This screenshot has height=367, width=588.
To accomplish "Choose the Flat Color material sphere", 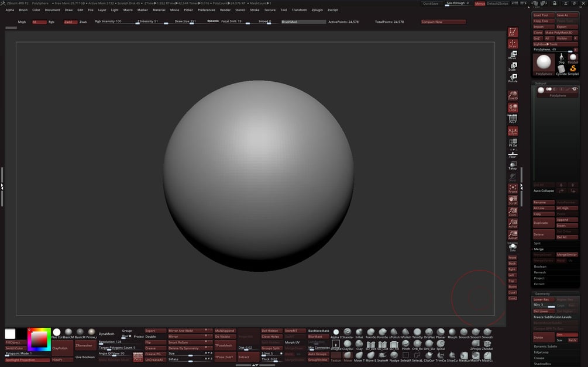I will [x=57, y=332].
